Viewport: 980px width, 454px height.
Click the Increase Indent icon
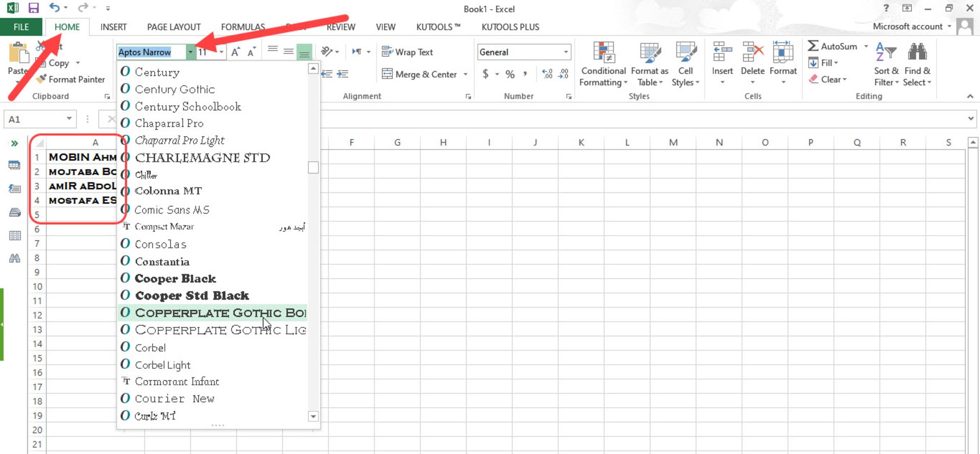pyautogui.click(x=343, y=74)
